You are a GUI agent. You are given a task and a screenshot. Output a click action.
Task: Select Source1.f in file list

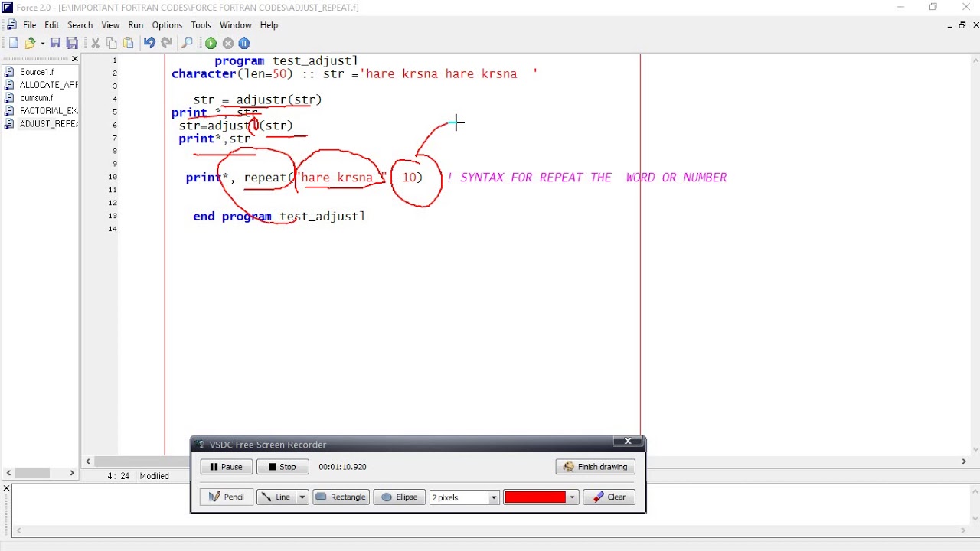tap(37, 72)
